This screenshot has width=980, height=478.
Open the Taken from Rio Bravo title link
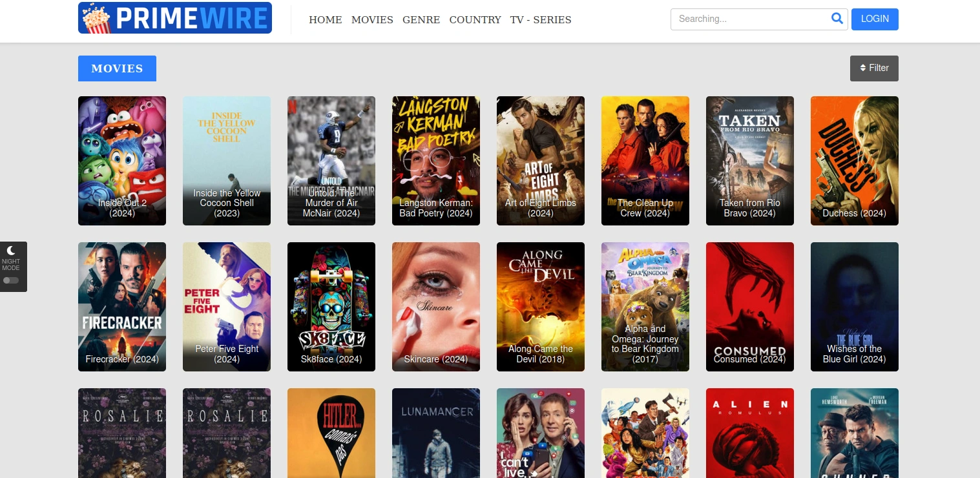pos(749,208)
